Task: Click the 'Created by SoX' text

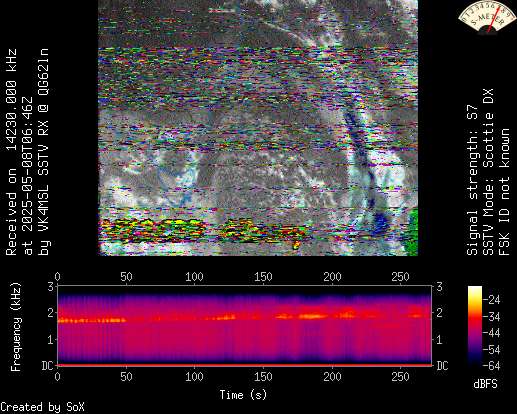Action: [x=43, y=407]
